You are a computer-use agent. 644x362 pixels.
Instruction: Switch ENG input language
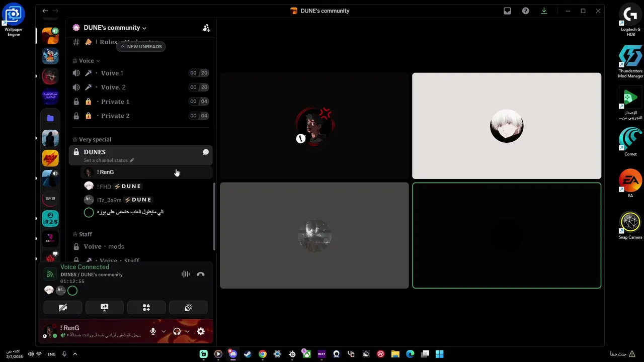click(51, 354)
